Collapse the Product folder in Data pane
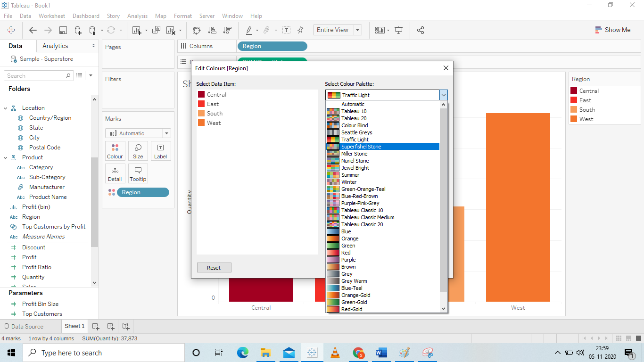Screen dimensions: 644x362 (5, 157)
